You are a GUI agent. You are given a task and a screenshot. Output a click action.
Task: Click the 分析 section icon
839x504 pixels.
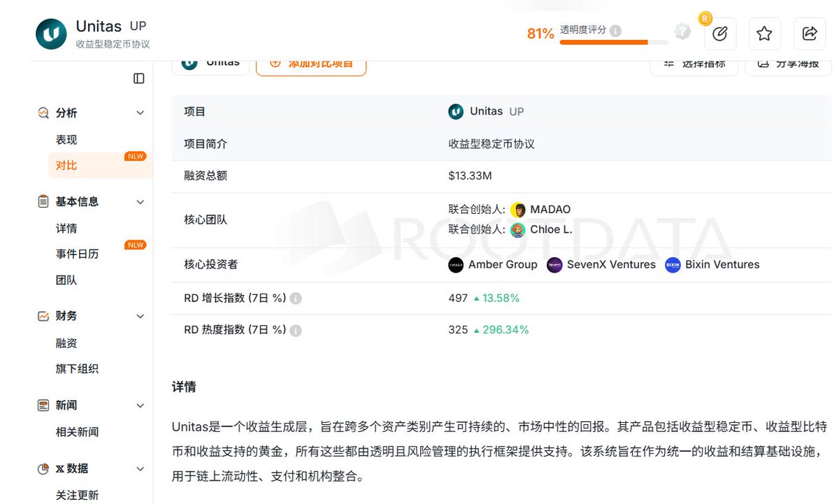[x=43, y=113]
